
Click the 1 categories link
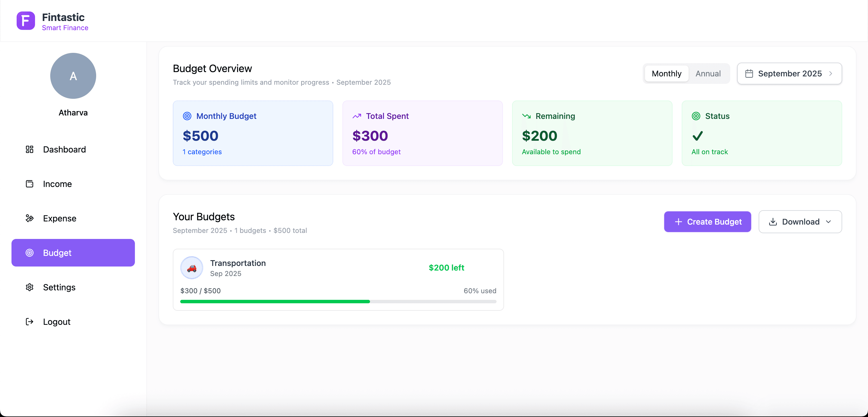coord(201,152)
